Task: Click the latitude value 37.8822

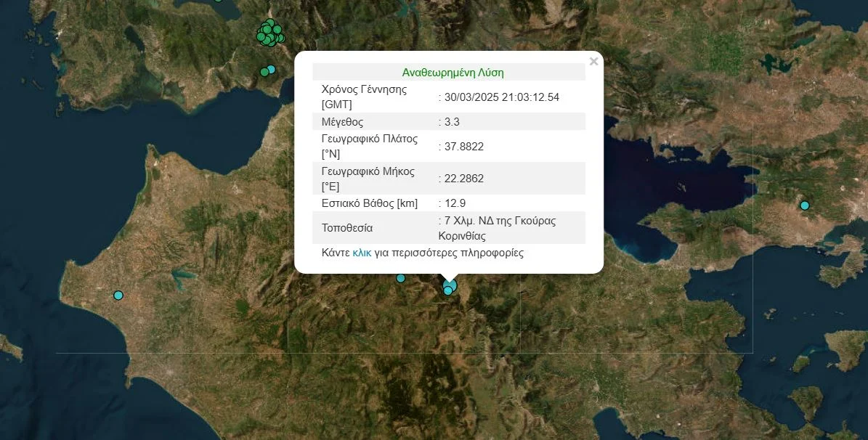Action: click(x=463, y=147)
